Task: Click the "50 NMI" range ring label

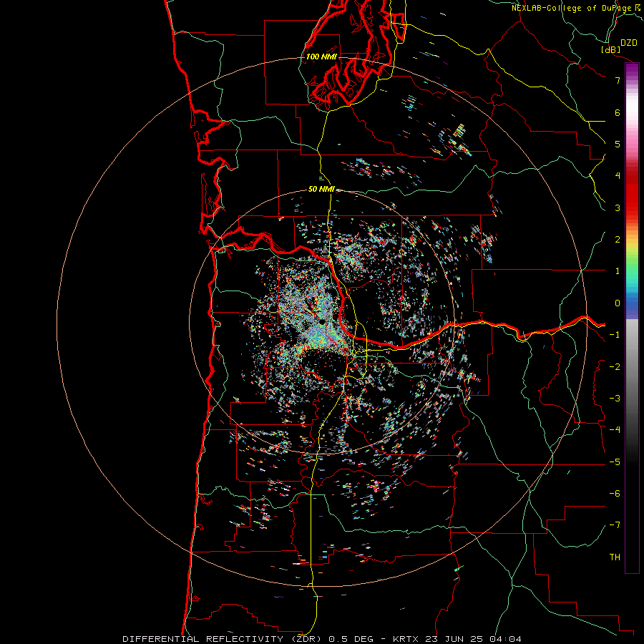Action: pos(321,190)
